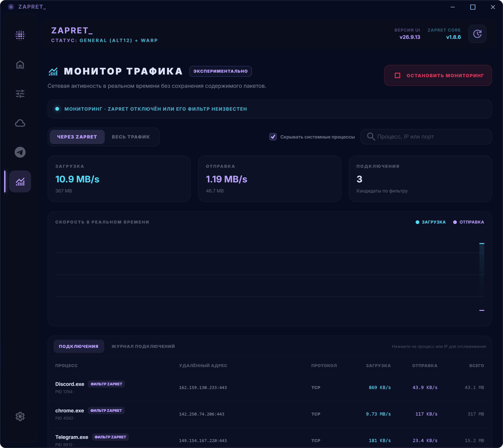Click the Подключения count card showing 3
Image resolution: width=503 pixels, height=448 pixels.
pyautogui.click(x=420, y=179)
